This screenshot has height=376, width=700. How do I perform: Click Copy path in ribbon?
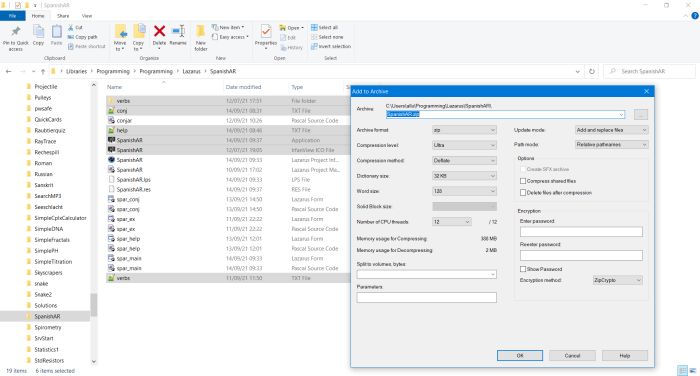pos(83,37)
